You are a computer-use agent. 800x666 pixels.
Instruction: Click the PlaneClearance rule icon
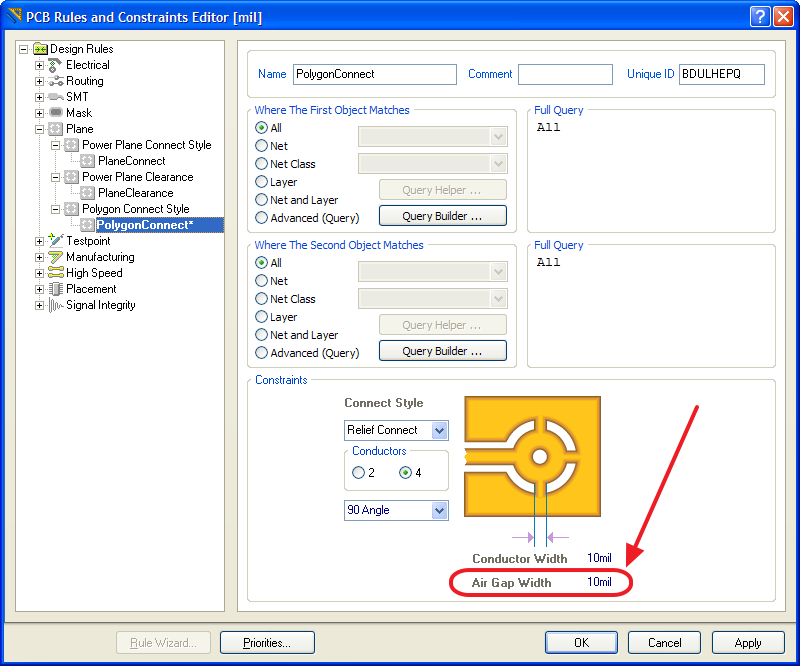[x=88, y=193]
